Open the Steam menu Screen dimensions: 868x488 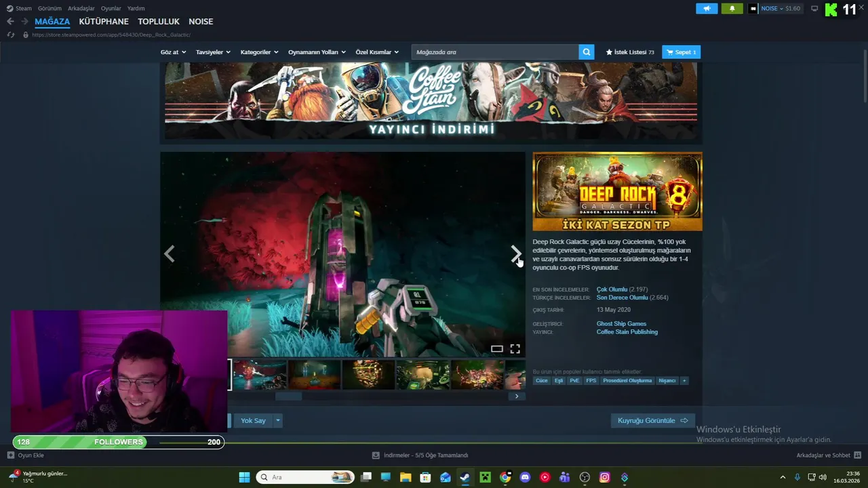pyautogui.click(x=19, y=9)
